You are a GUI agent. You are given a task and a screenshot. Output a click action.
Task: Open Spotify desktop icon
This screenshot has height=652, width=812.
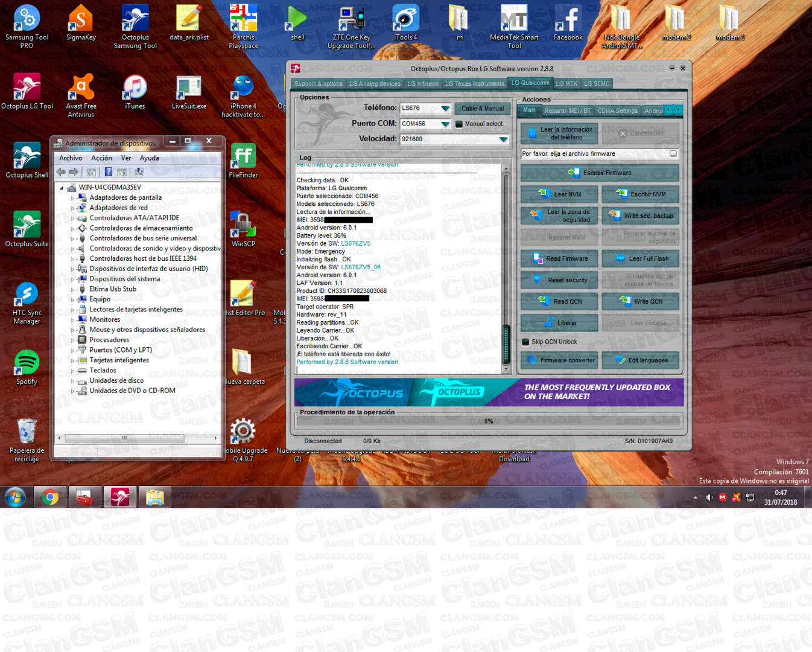point(27,367)
